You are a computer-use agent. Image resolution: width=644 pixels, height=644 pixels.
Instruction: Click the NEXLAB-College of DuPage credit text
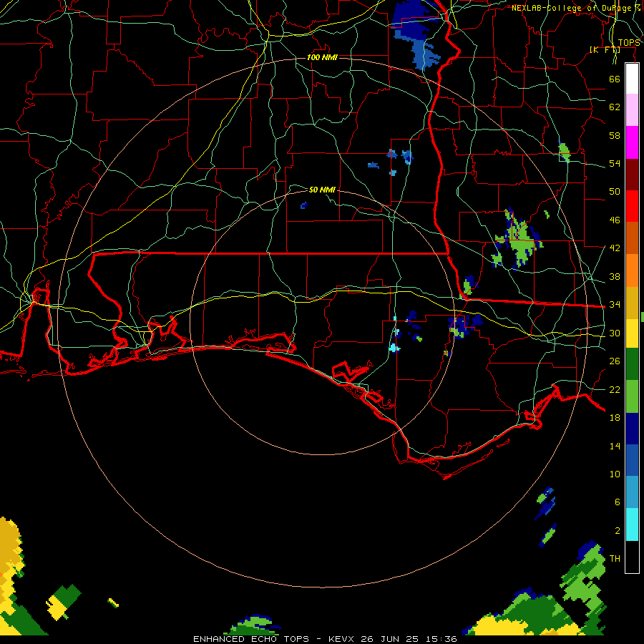(576, 8)
